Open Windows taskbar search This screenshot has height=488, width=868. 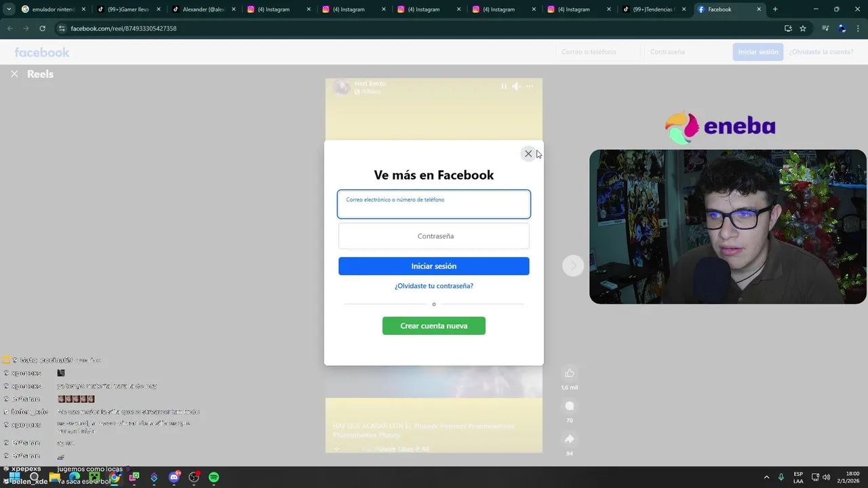click(x=34, y=477)
